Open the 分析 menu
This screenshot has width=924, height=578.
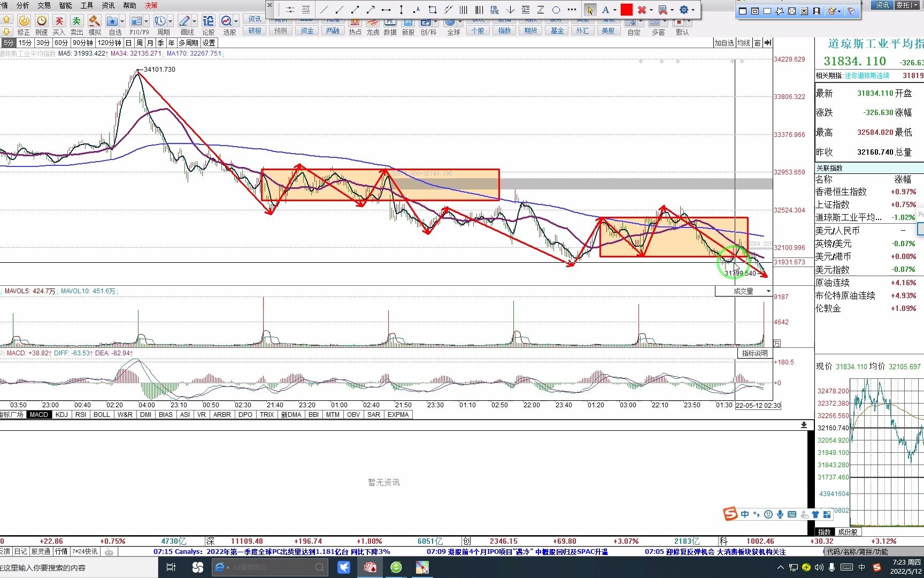pyautogui.click(x=23, y=5)
